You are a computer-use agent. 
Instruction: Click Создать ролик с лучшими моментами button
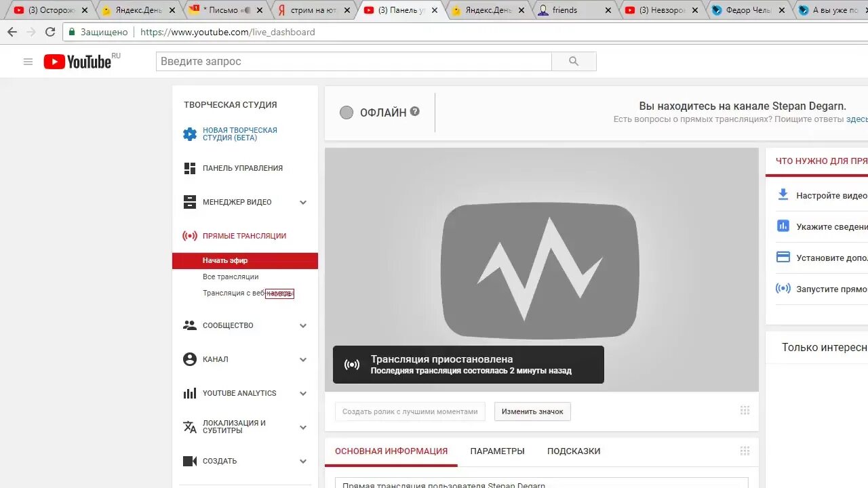pos(410,411)
